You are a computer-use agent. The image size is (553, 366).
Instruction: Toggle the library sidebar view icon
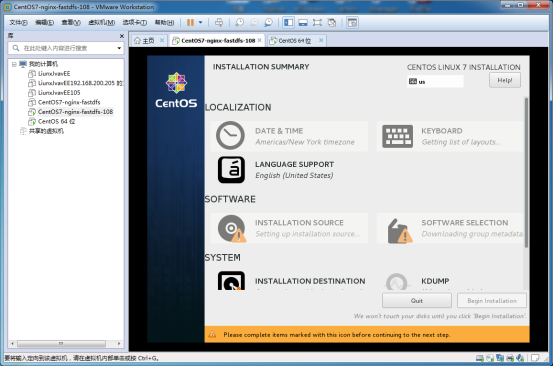point(288,23)
